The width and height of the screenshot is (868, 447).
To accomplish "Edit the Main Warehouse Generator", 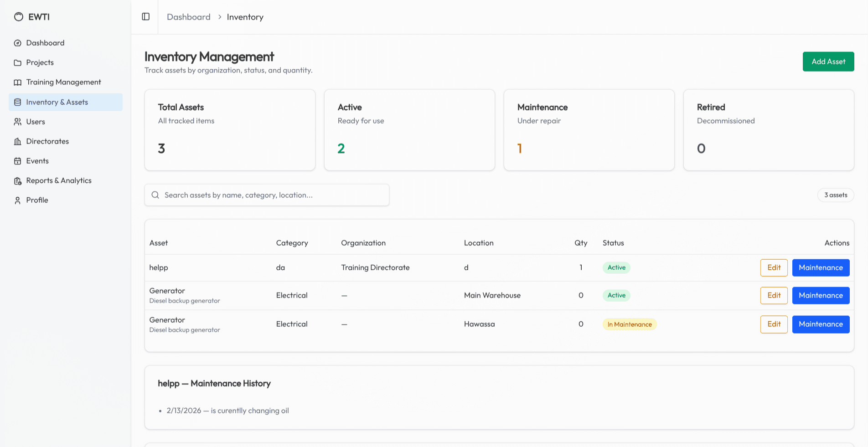I will point(774,295).
